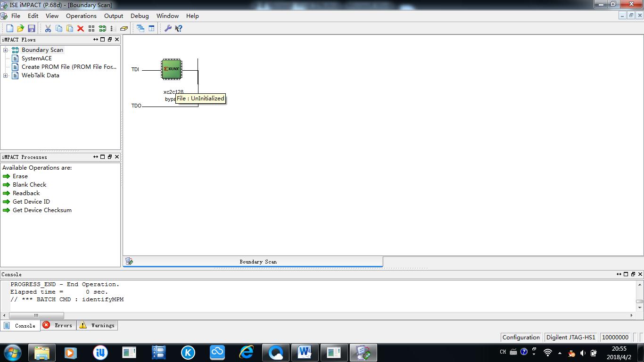This screenshot has height=362, width=644.
Task: Open the Window menu
Action: point(167,16)
